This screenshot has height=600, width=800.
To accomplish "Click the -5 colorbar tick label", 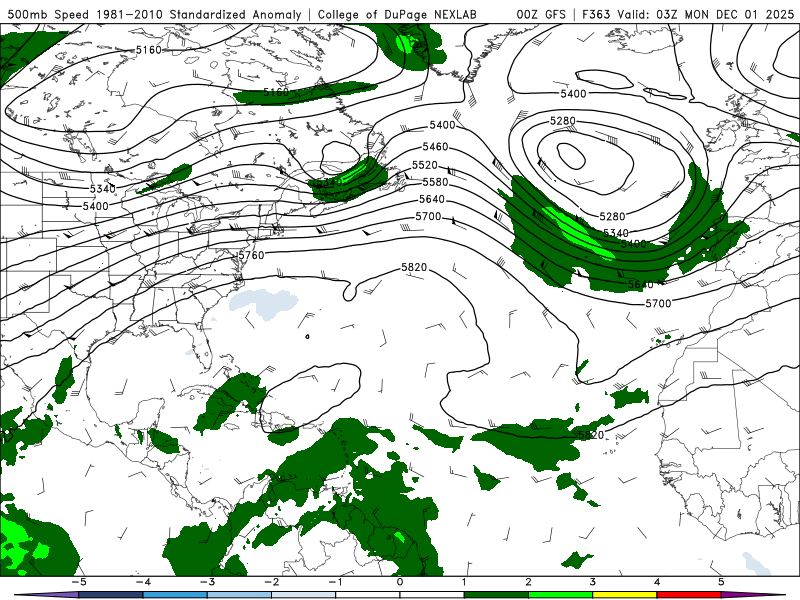I will [x=79, y=582].
